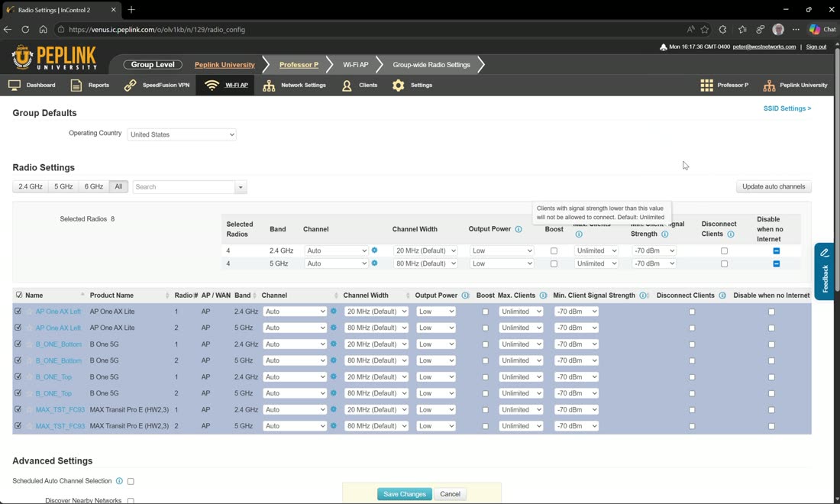Click group 5 GHz channel gear icon
The width and height of the screenshot is (840, 504).
[374, 263]
